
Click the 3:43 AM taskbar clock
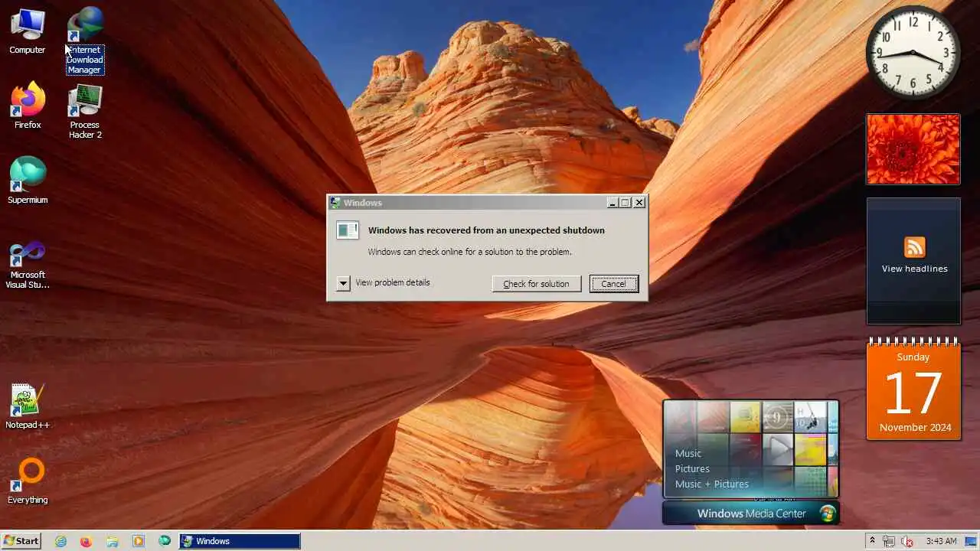[941, 541]
